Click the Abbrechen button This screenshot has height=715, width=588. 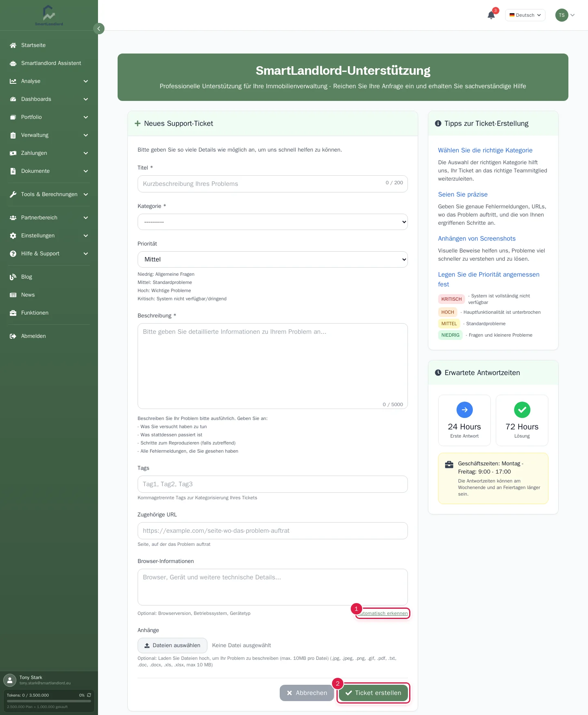coord(307,693)
